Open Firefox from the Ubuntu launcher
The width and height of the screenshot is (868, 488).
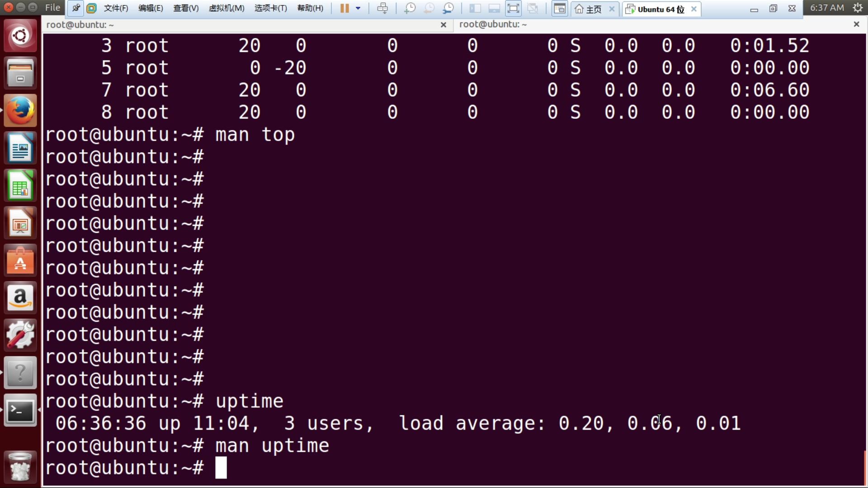20,111
